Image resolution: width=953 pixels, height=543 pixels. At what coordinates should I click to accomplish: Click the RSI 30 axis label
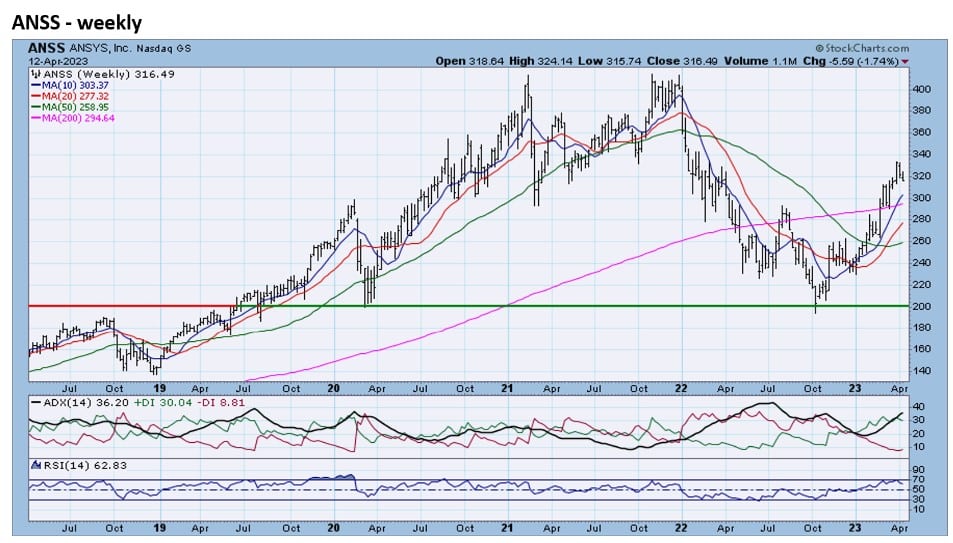click(919, 499)
